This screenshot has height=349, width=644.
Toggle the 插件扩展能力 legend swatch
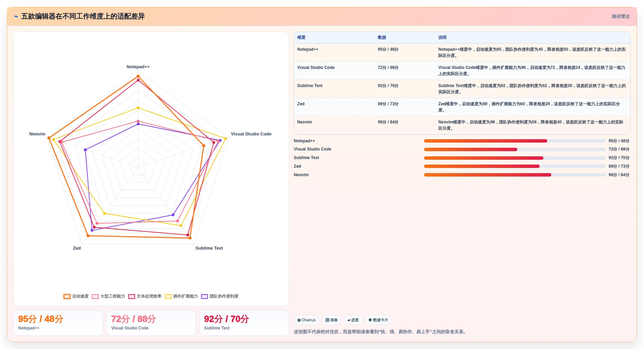pyautogui.click(x=168, y=297)
